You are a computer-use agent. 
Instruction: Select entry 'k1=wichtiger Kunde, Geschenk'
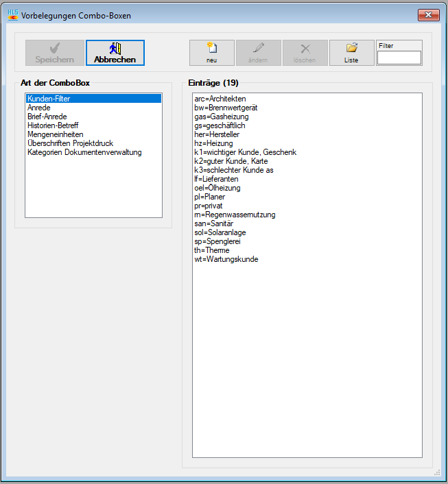click(x=245, y=152)
